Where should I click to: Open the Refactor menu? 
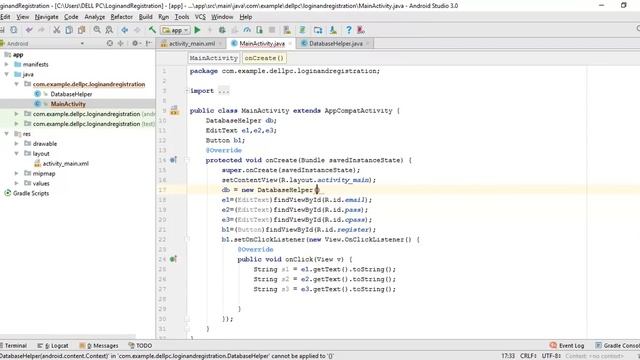122,17
